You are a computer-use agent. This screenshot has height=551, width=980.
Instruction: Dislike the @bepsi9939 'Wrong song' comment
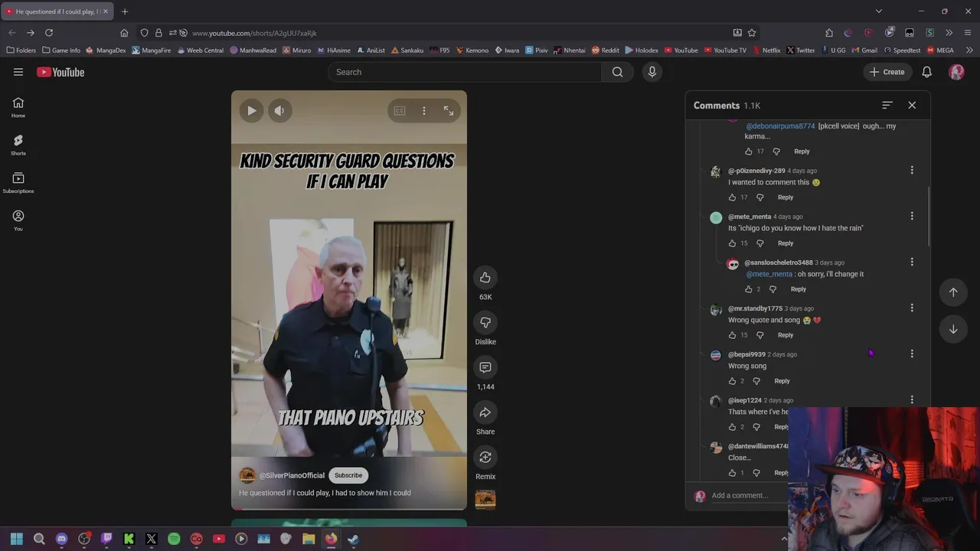[756, 381]
